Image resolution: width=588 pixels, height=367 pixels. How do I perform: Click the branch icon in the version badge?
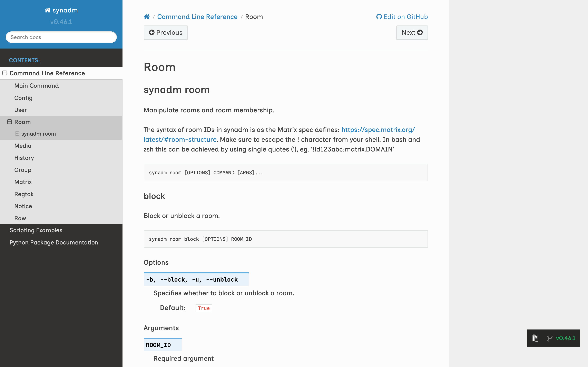coord(550,338)
